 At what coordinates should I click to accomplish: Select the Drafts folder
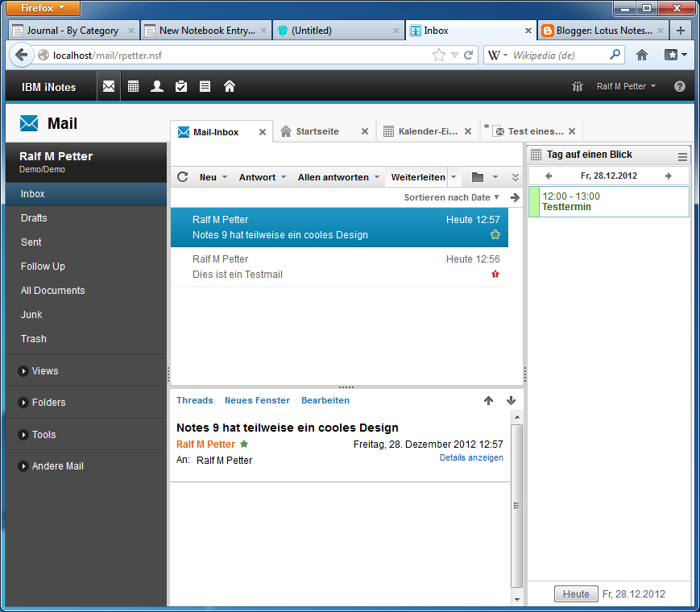[34, 218]
